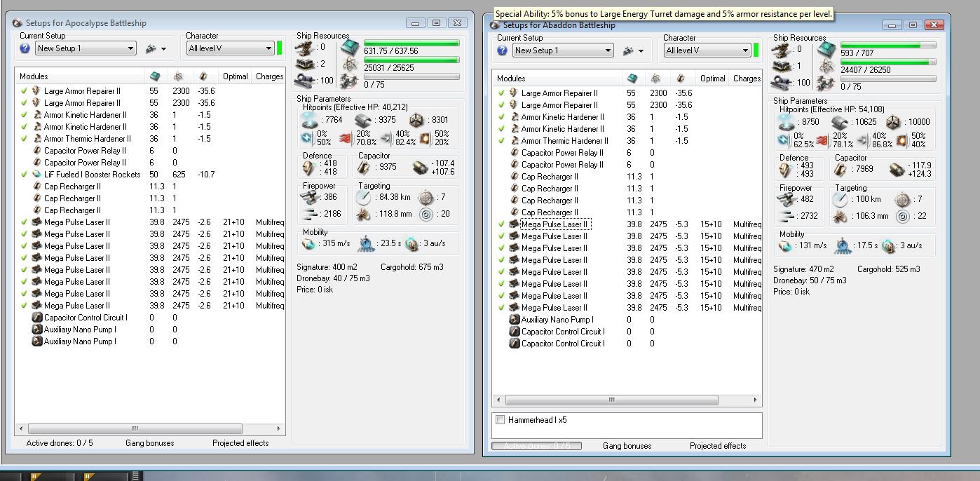Open Projected effects in Abaddon window
This screenshot has height=481, width=980.
click(x=718, y=446)
